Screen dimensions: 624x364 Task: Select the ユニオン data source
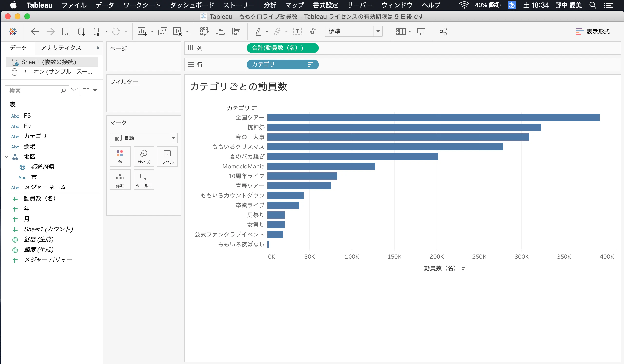coord(52,72)
